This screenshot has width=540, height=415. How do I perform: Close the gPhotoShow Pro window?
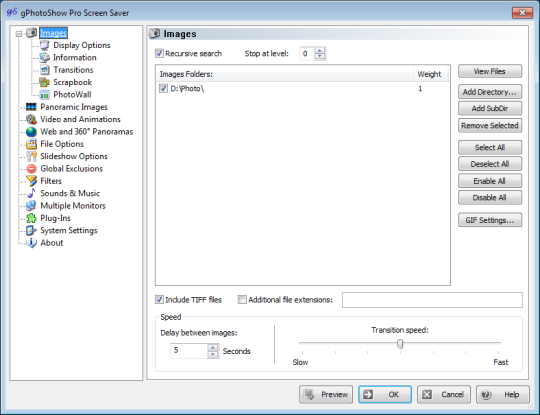click(x=522, y=13)
